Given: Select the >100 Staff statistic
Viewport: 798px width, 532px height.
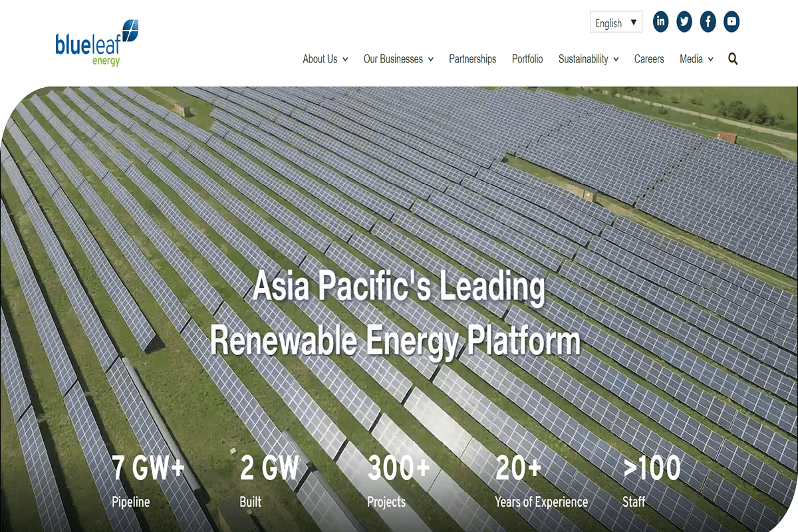Looking at the screenshot, I should click(x=652, y=479).
